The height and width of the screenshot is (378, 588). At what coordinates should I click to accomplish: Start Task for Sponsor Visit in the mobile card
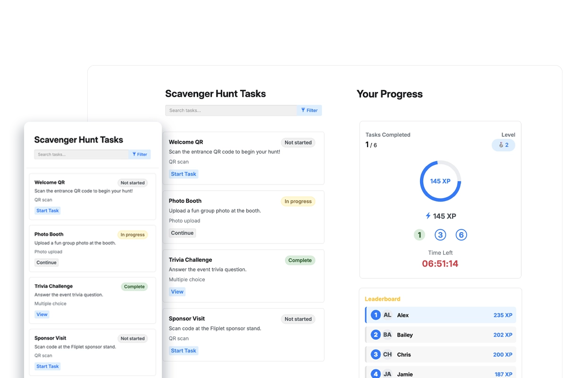click(48, 366)
